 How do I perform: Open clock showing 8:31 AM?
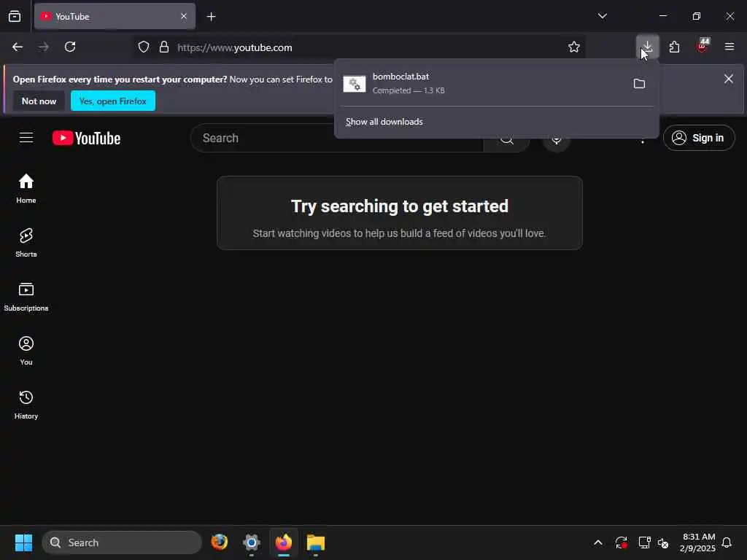pyautogui.click(x=697, y=542)
